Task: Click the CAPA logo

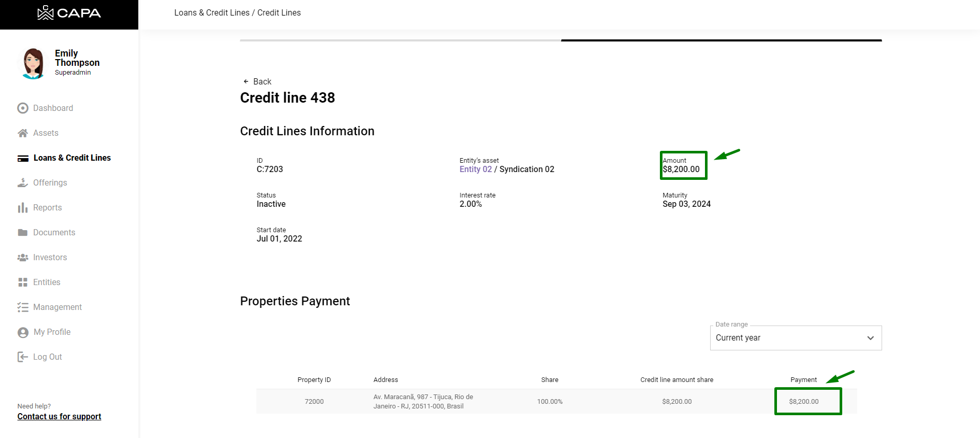Action: pos(69,13)
